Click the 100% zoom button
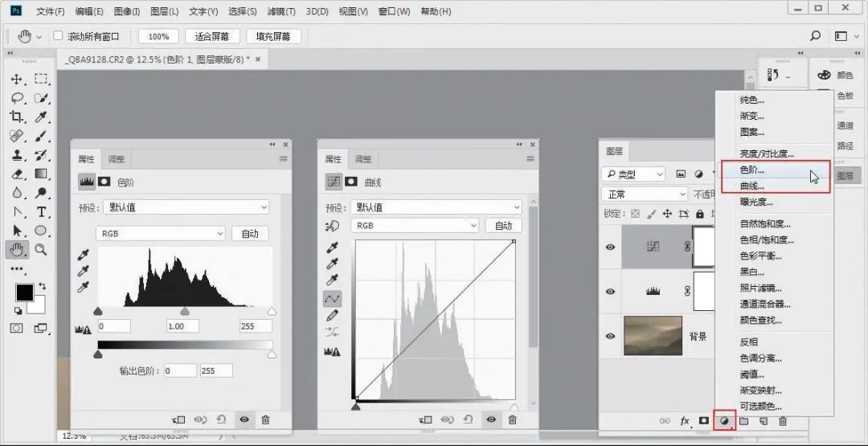This screenshot has width=868, height=446. [158, 36]
